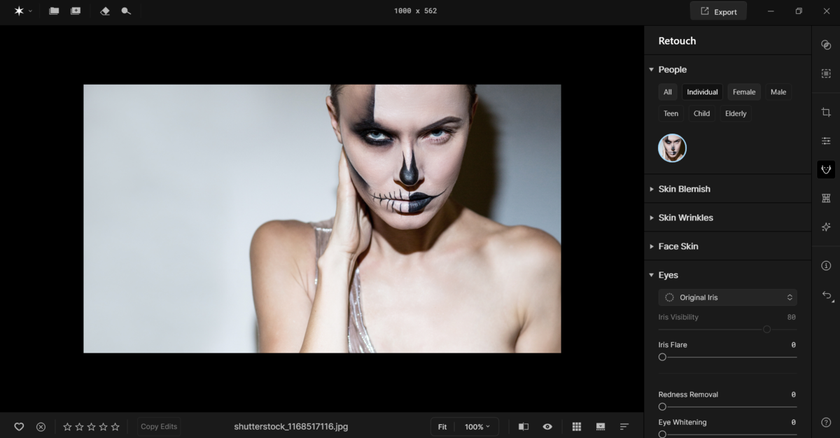Select the Female people filter

[x=743, y=92]
